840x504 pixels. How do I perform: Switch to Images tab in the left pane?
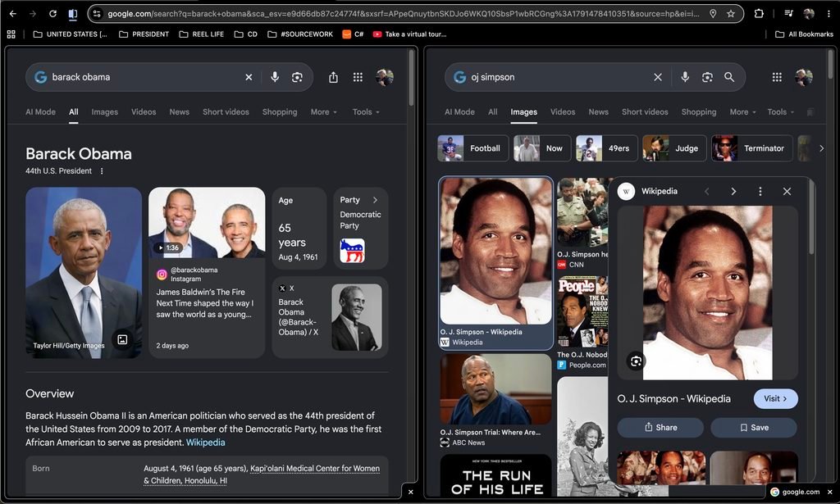pos(104,111)
